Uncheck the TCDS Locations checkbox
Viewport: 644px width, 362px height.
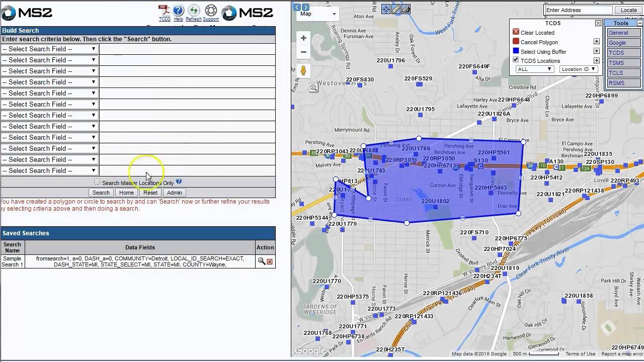(516, 60)
